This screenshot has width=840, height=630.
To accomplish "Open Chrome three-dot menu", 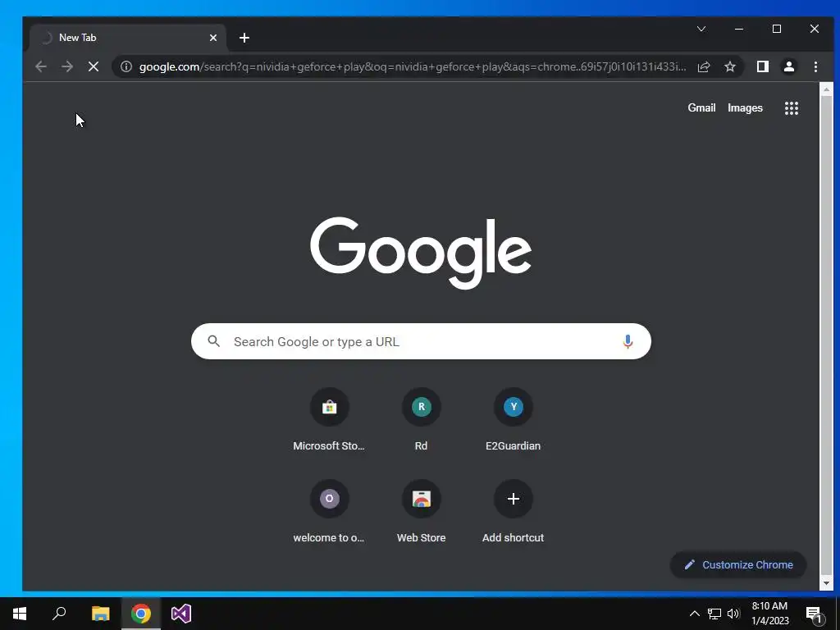I will tap(815, 67).
